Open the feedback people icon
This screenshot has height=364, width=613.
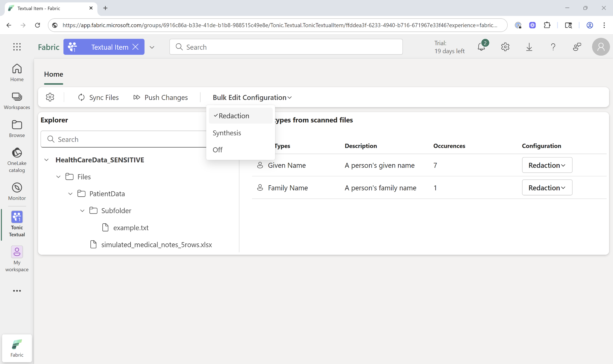point(577,47)
